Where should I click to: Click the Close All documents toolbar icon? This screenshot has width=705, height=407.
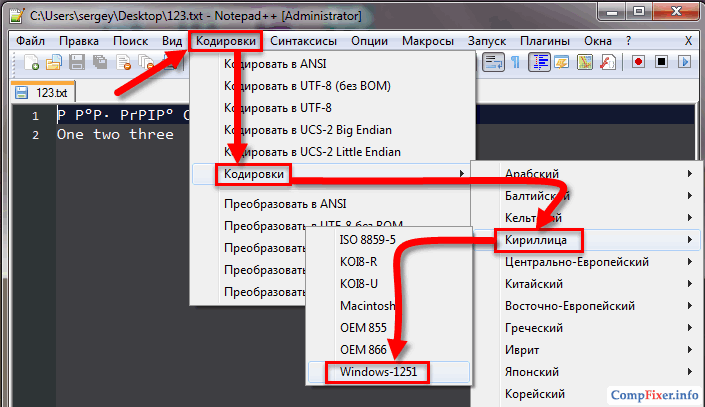tap(146, 62)
